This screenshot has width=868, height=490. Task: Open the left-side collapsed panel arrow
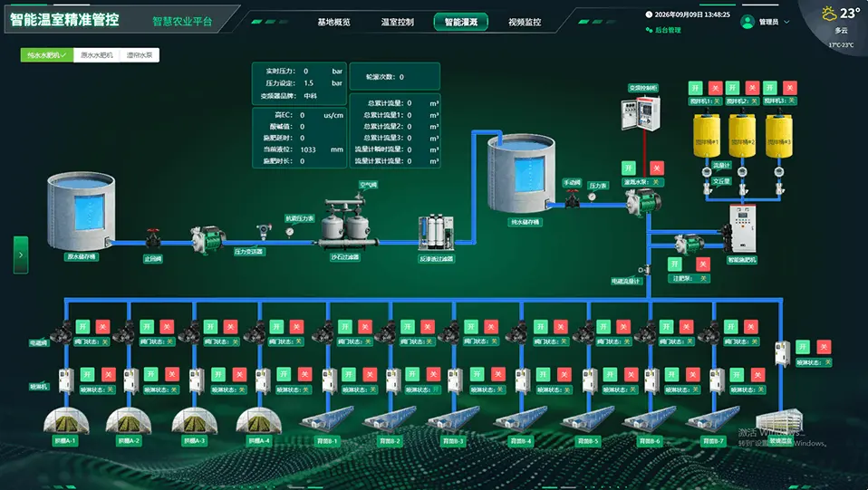click(x=21, y=255)
